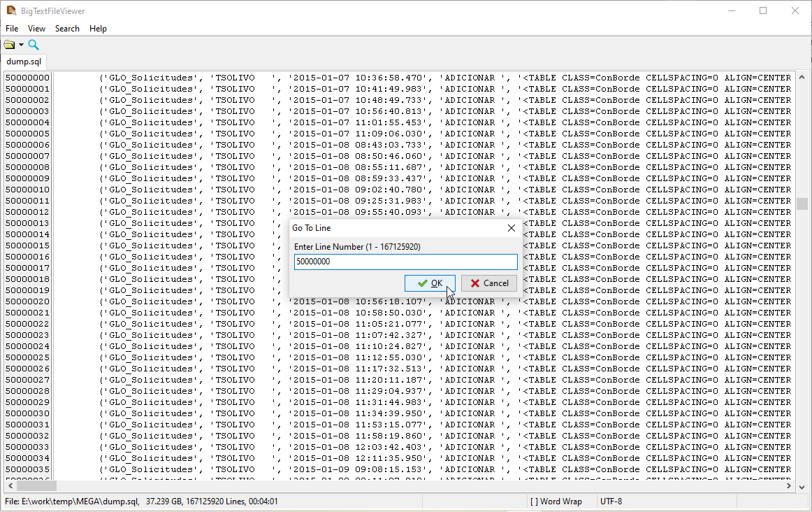This screenshot has height=512, width=812.
Task: Click the vertical scrollbar up arrow
Action: [x=802, y=77]
